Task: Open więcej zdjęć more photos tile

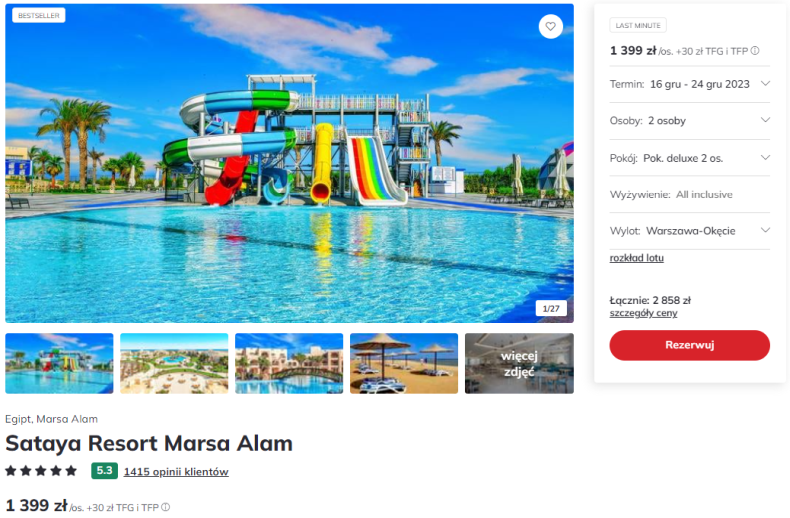Action: [519, 363]
